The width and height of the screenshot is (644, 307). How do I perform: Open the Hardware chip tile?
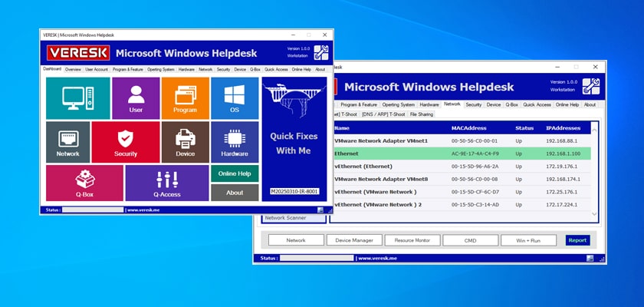235,142
